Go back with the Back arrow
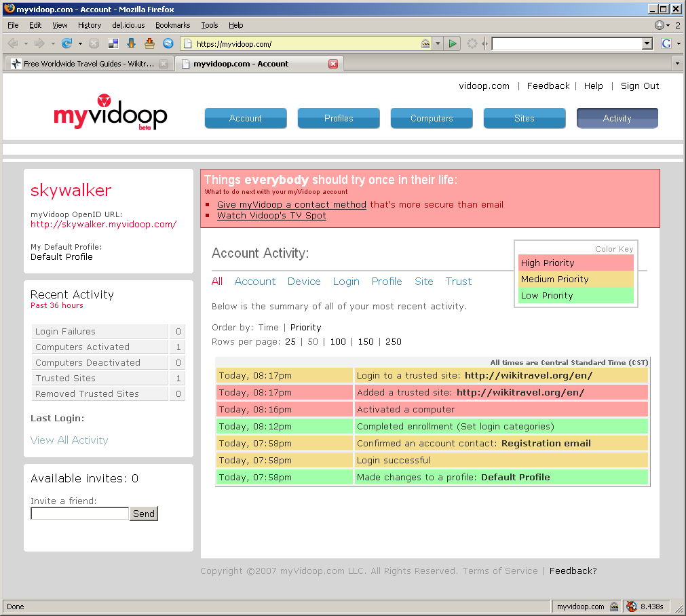This screenshot has height=616, width=686. point(13,43)
